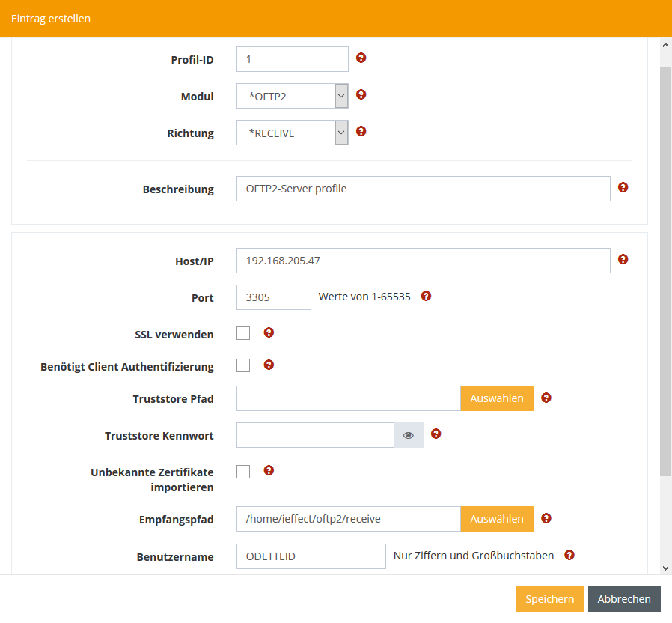Check Unbekannte Zertifikate importieren box
The width and height of the screenshot is (672, 623).
(243, 471)
